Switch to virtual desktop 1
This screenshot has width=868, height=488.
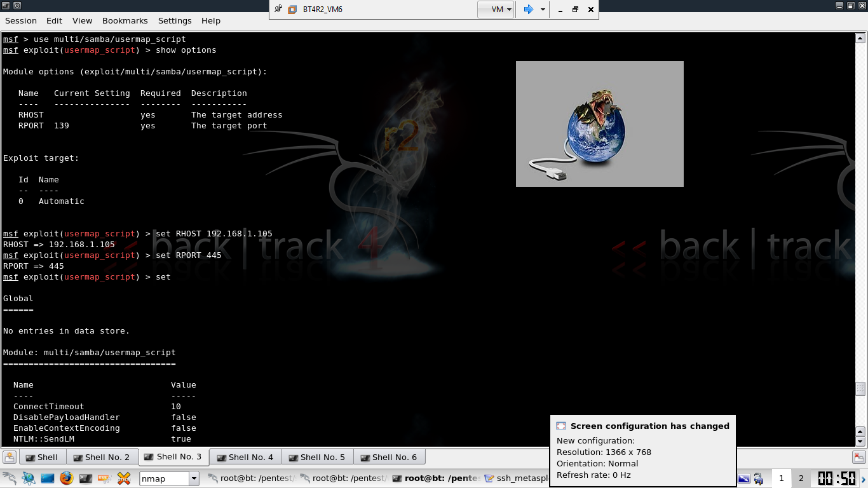pyautogui.click(x=782, y=478)
